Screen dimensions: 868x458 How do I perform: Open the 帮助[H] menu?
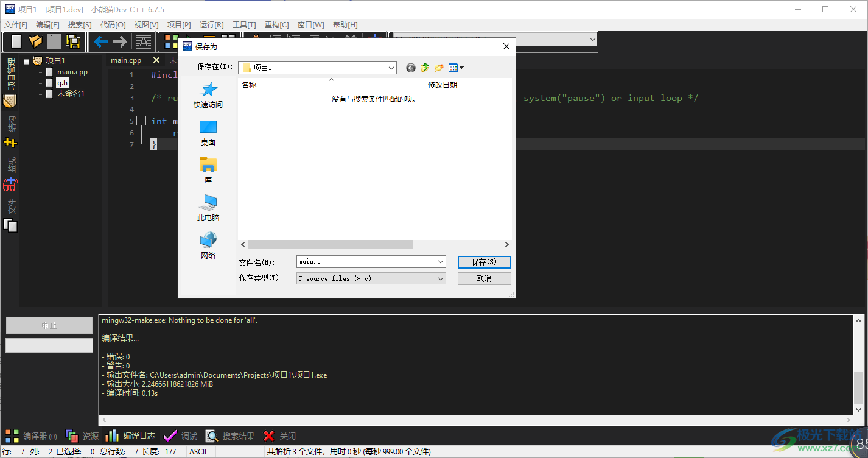(345, 25)
